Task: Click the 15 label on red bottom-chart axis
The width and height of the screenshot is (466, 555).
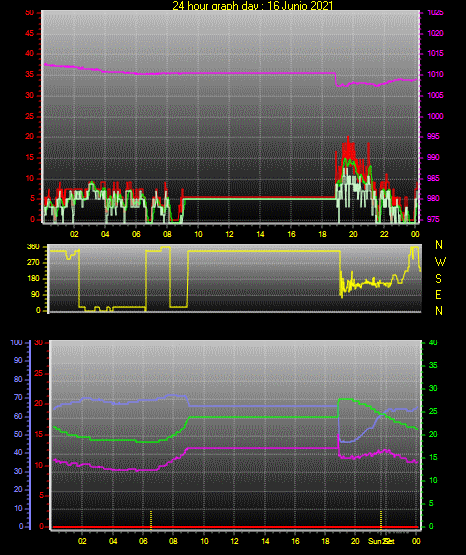Action: (x=39, y=434)
